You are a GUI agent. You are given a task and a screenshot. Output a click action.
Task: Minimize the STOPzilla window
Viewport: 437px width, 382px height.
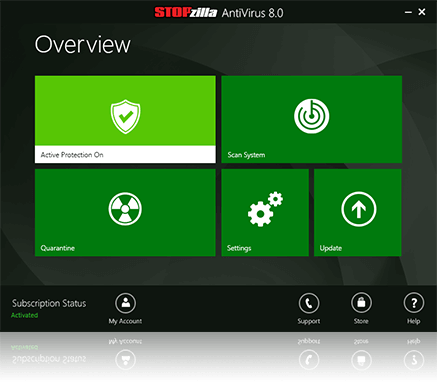point(408,12)
